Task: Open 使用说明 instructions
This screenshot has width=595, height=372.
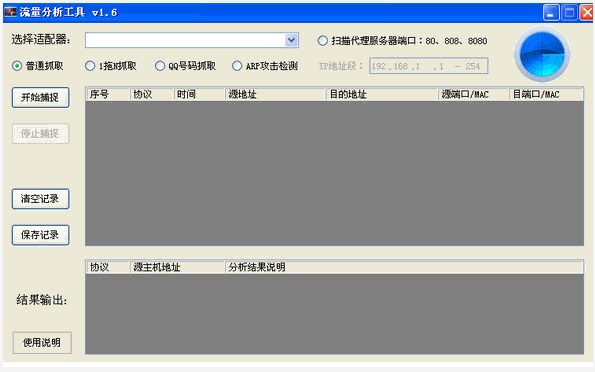Action: tap(42, 343)
